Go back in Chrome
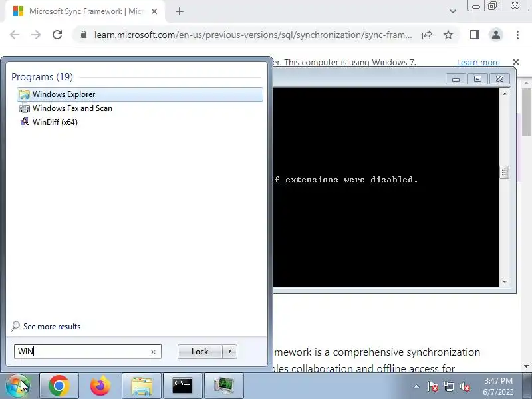Image resolution: width=532 pixels, height=399 pixels. click(x=14, y=35)
